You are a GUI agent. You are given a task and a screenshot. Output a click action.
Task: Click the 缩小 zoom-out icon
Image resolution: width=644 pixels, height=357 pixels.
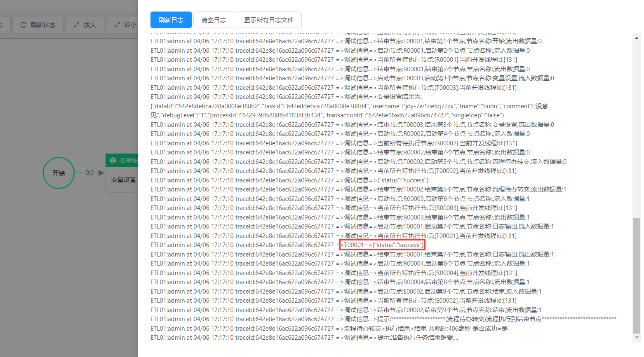(117, 25)
